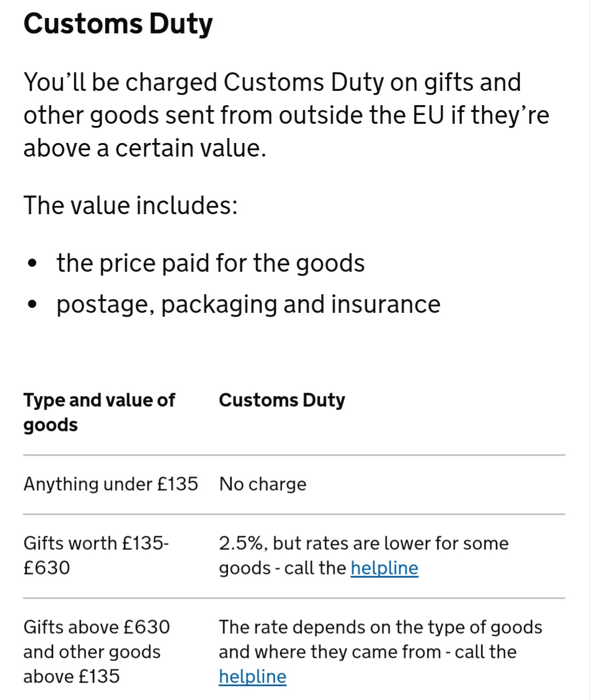Viewport: 590px width, 700px height.
Task: Click 'The value includes:' paragraph
Action: [131, 205]
